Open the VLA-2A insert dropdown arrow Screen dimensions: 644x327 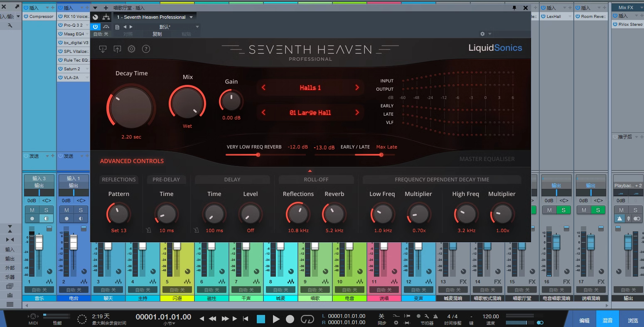point(87,78)
